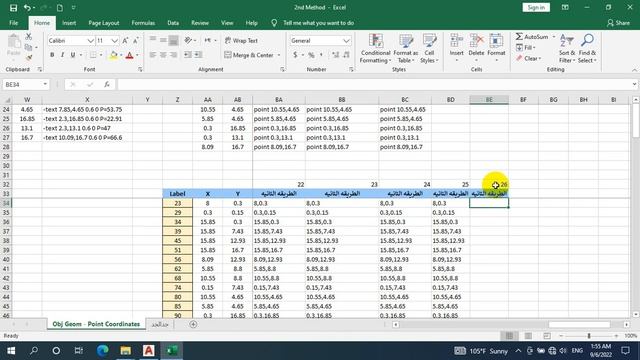Screen dimensions: 640x360
Task: Open File Explorer from taskbar
Action: coord(125,351)
